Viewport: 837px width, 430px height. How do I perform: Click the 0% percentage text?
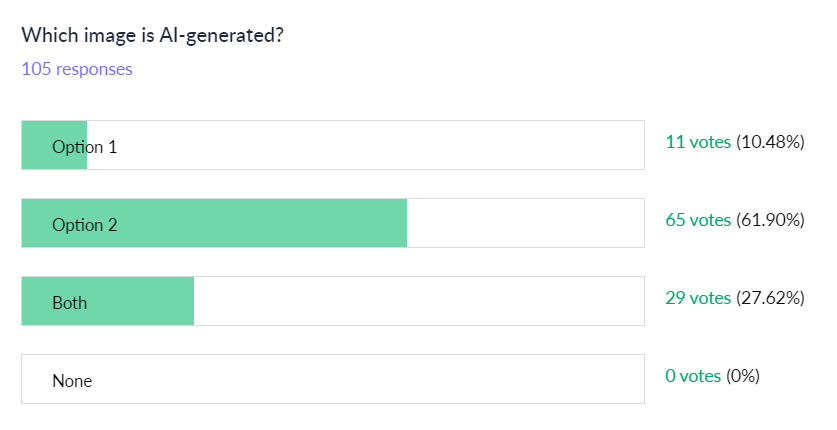pos(743,376)
